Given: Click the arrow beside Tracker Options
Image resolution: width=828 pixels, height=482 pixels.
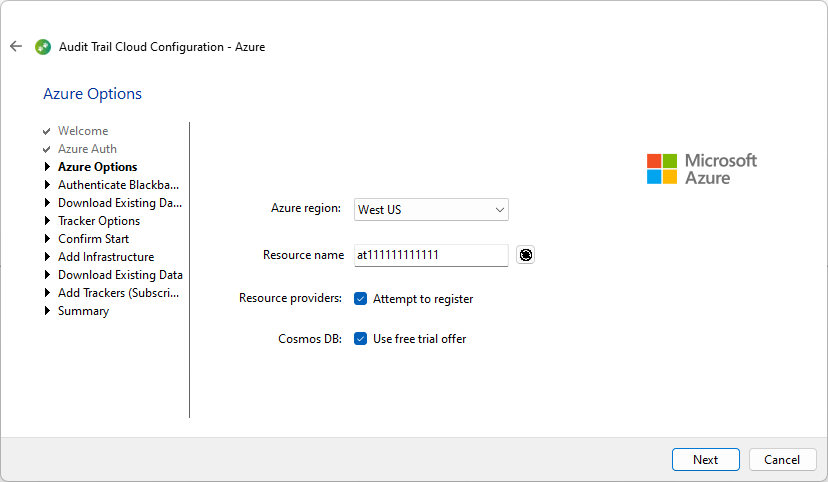Looking at the screenshot, I should (47, 221).
